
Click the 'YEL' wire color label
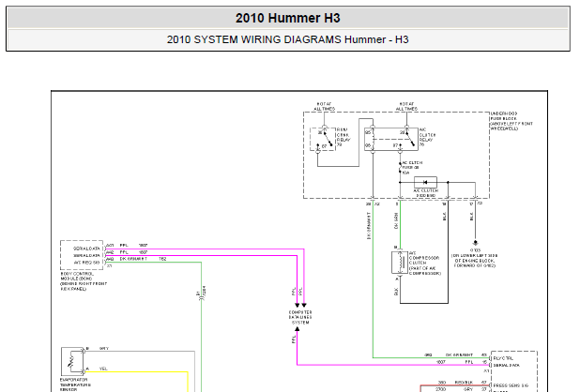click(x=103, y=369)
